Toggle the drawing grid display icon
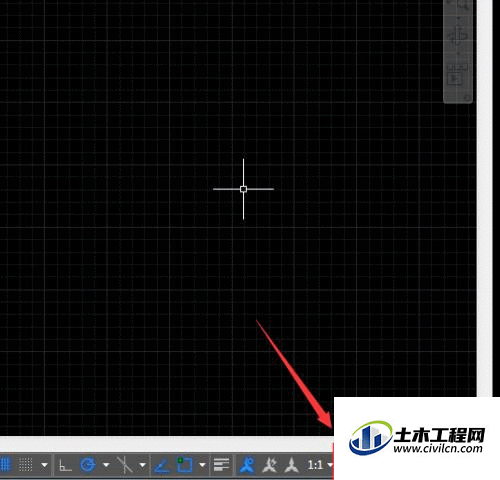 click(5, 464)
